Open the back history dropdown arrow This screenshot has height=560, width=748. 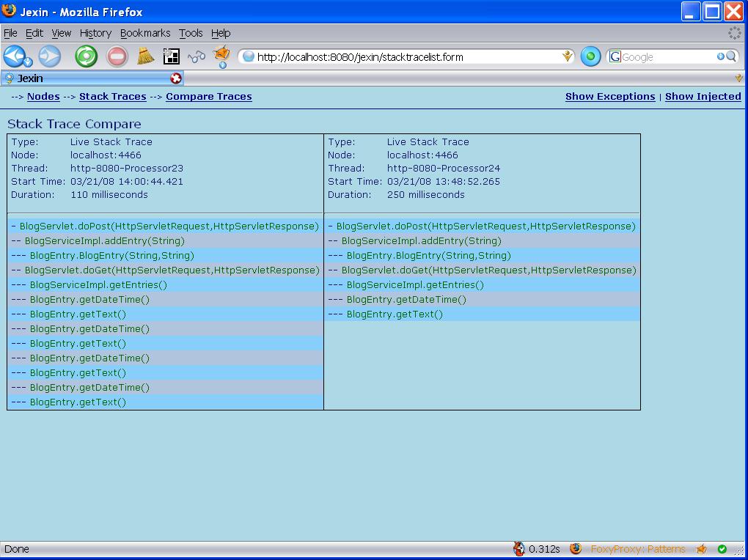pyautogui.click(x=28, y=62)
